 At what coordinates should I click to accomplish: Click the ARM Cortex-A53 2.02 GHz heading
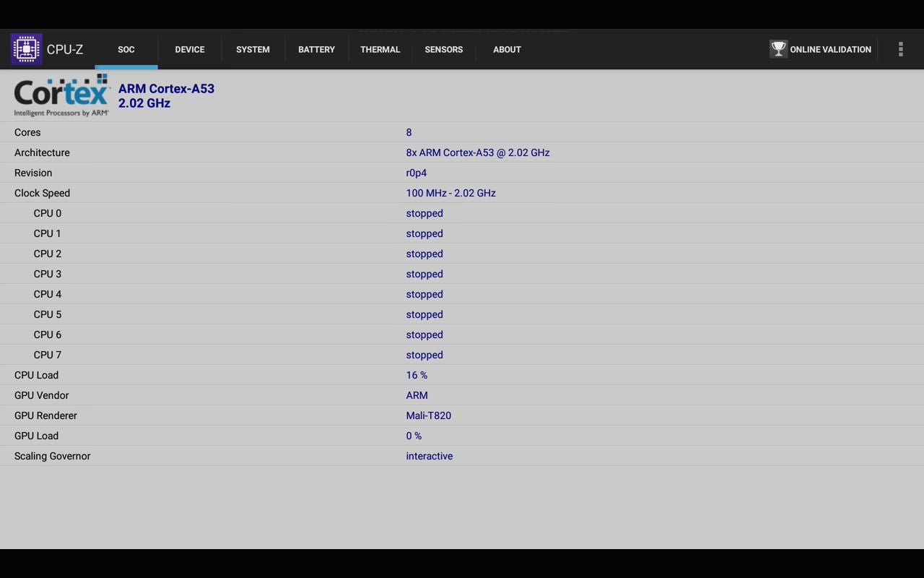pos(166,95)
